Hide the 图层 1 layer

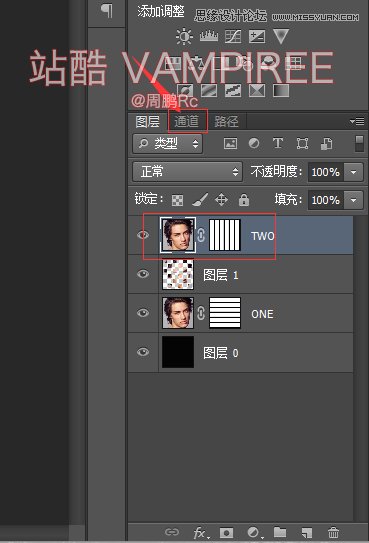[143, 274]
